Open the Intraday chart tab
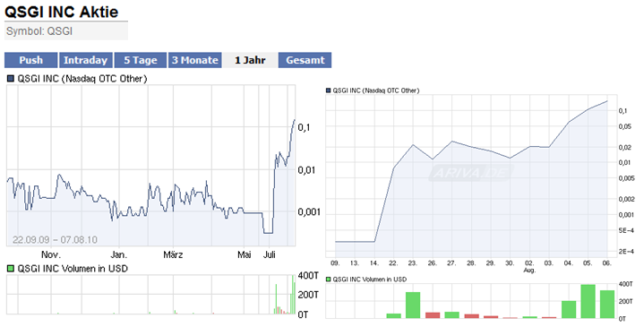This screenshot has height=327, width=644. point(85,60)
